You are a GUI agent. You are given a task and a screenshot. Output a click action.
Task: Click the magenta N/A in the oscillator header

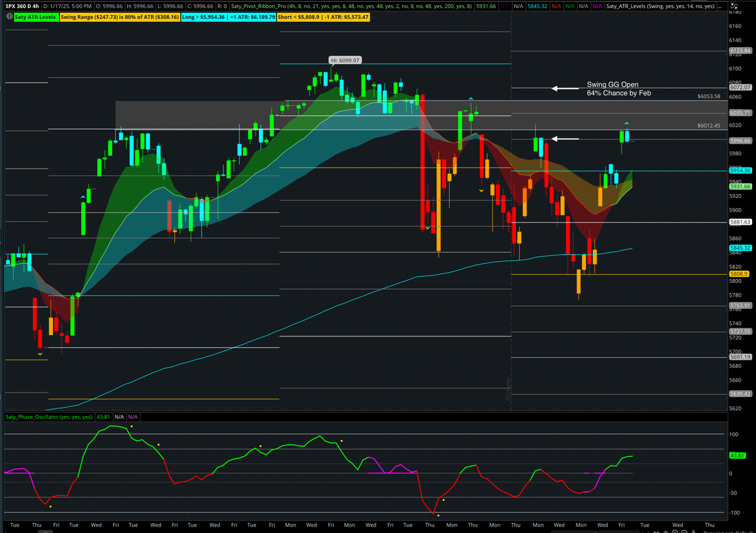(x=133, y=417)
